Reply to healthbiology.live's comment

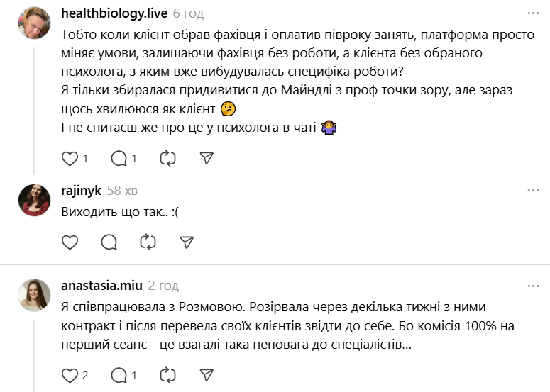(119, 158)
